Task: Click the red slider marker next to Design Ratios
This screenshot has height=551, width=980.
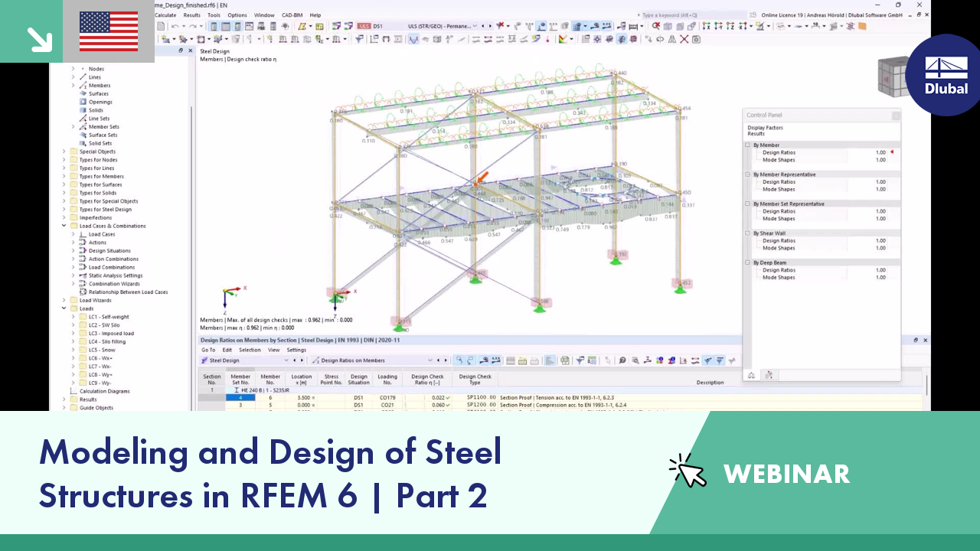Action: 892,152
